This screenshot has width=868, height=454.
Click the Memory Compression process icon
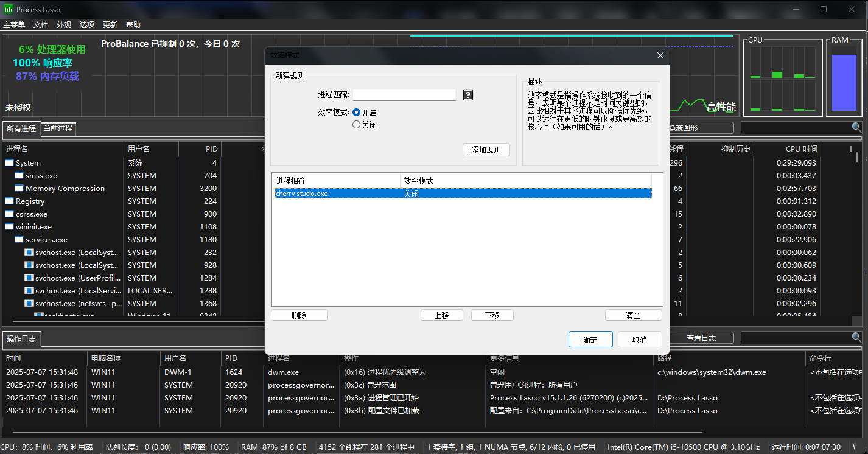point(19,189)
